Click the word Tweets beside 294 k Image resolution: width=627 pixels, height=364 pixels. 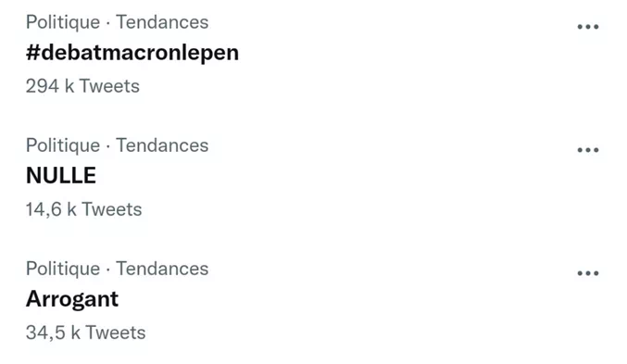coord(109,86)
